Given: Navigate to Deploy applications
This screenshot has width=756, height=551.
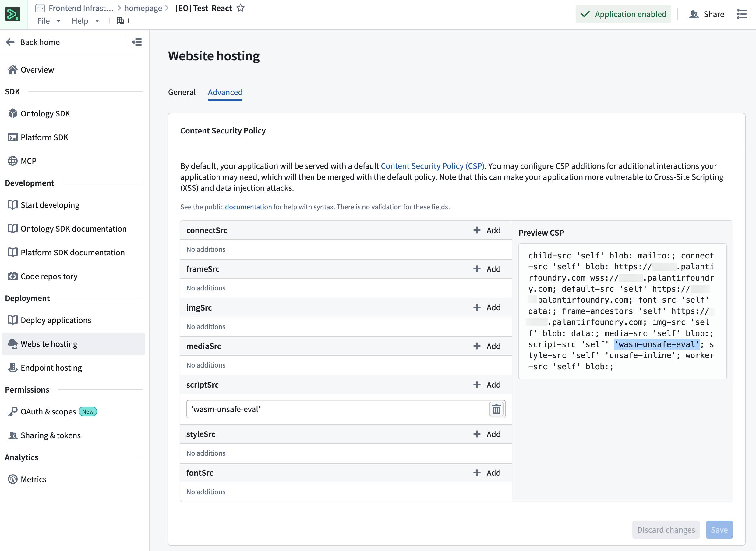Looking at the screenshot, I should (56, 320).
